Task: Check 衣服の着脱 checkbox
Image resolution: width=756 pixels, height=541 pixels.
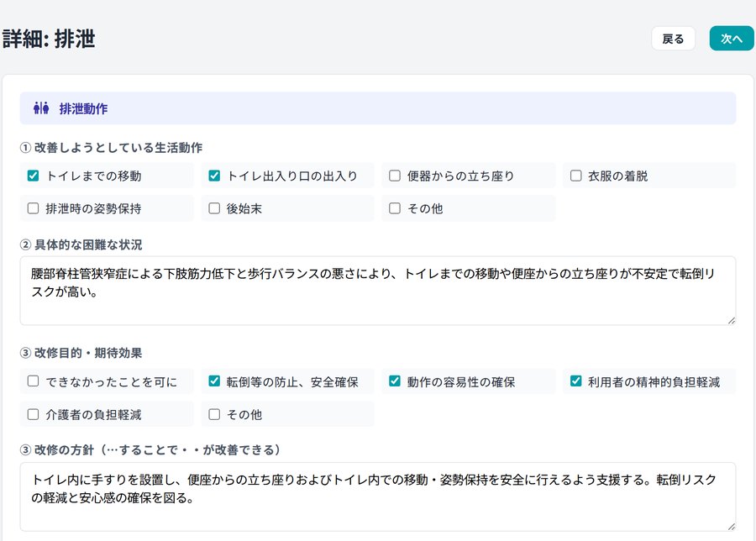Action: click(575, 176)
